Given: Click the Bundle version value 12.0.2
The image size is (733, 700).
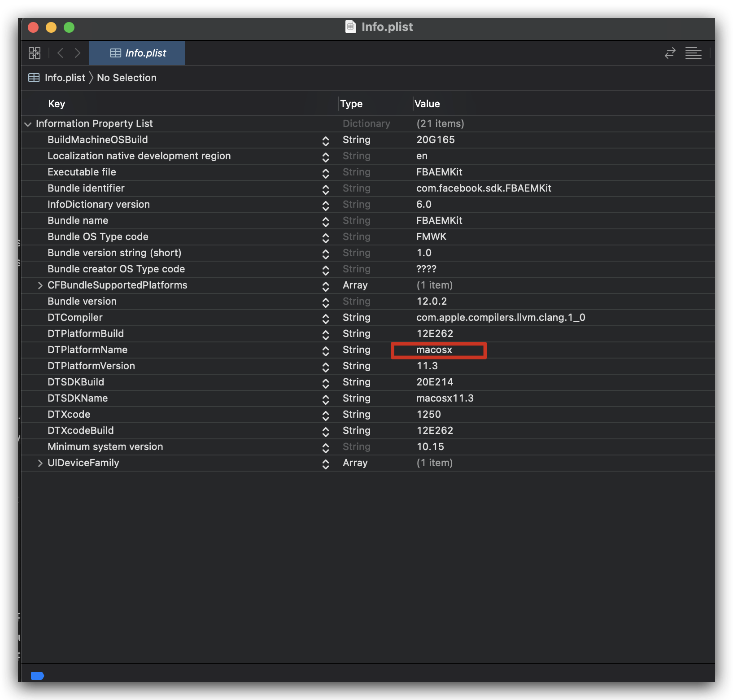Looking at the screenshot, I should (x=432, y=301).
